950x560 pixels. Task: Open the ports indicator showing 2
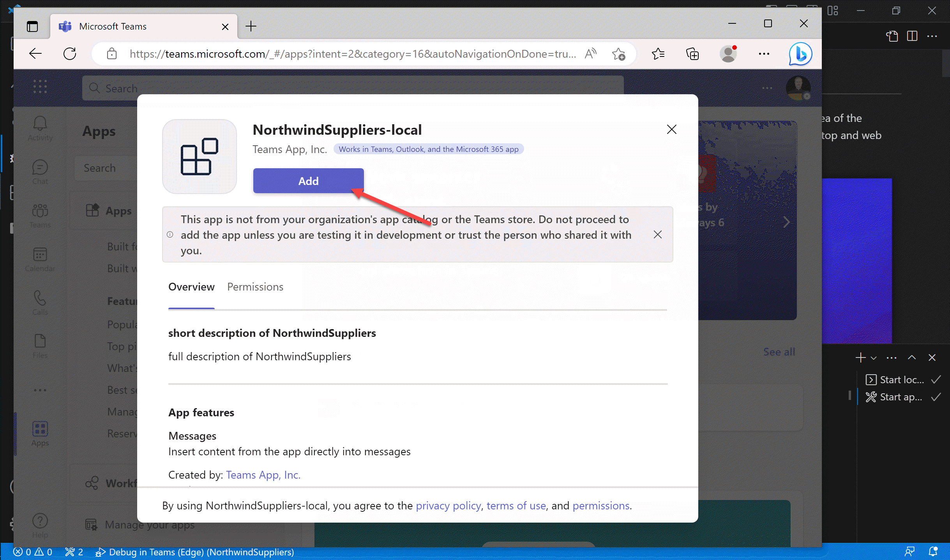coord(74,552)
